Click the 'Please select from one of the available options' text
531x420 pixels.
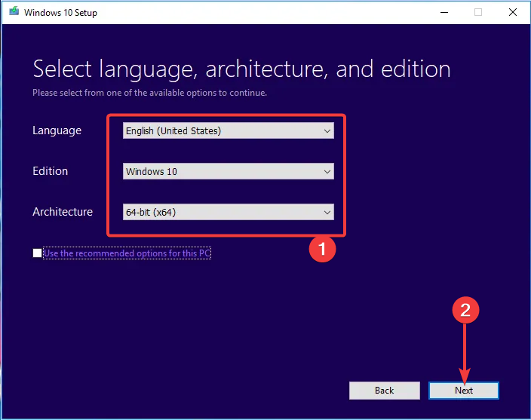point(149,93)
